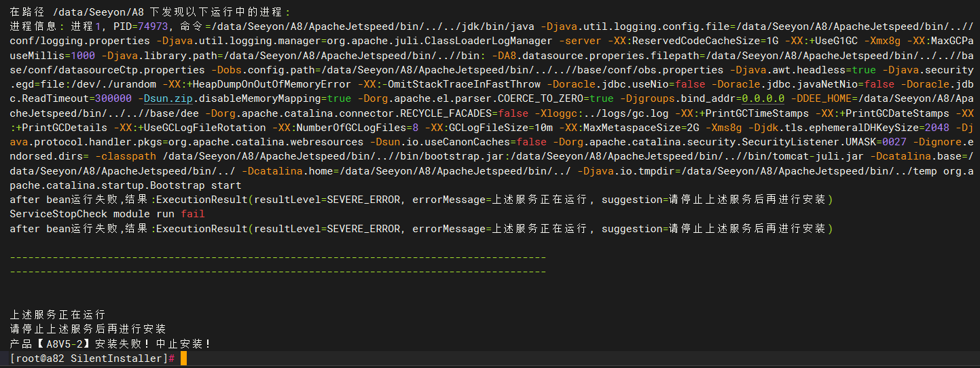Click the orange cursor block at the prompt
This screenshot has width=980, height=368.
tap(183, 358)
